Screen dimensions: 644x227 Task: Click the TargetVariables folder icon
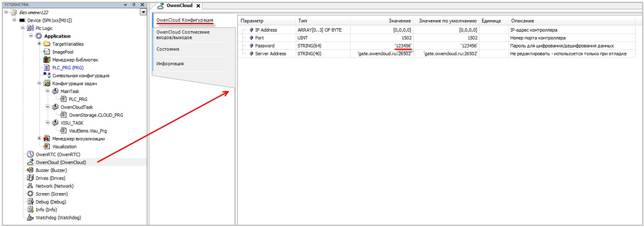[46, 44]
